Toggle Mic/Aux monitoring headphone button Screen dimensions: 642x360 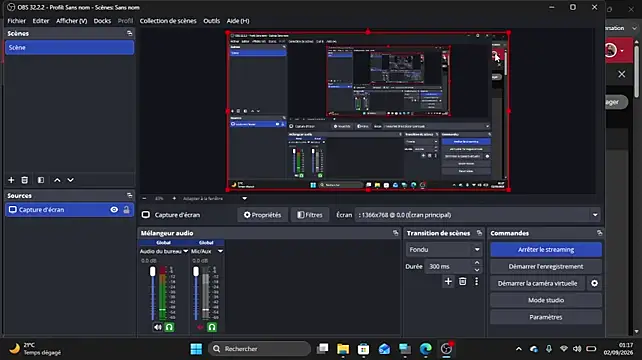point(212,327)
